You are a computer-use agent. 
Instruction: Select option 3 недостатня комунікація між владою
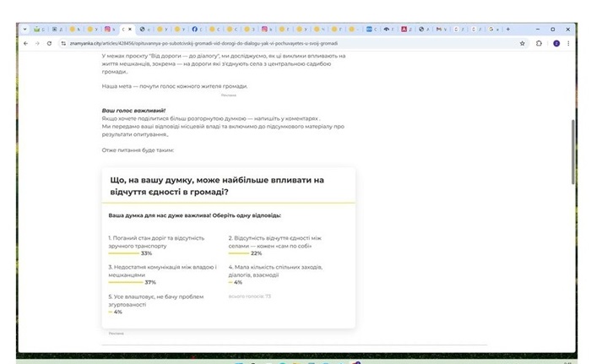pos(162,271)
